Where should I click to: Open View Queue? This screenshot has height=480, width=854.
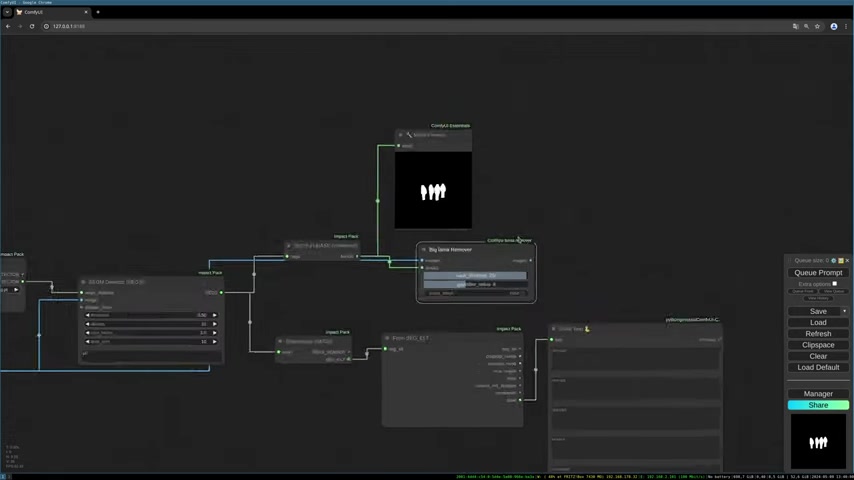(x=833, y=291)
